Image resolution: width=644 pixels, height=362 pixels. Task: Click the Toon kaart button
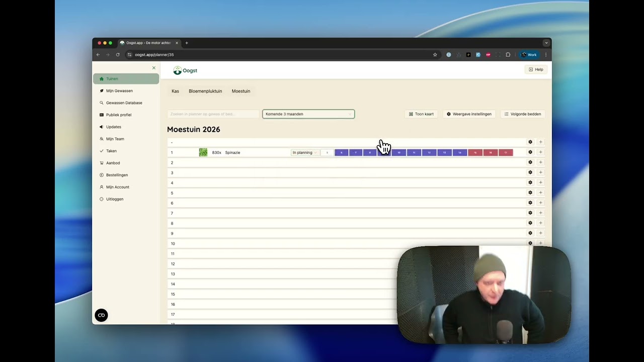click(x=421, y=114)
